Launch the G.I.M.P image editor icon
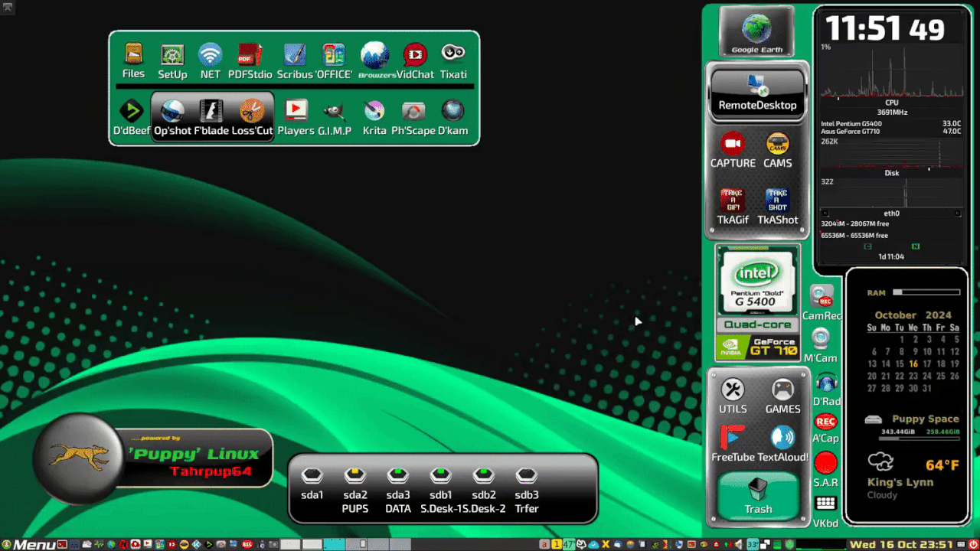 (x=334, y=112)
